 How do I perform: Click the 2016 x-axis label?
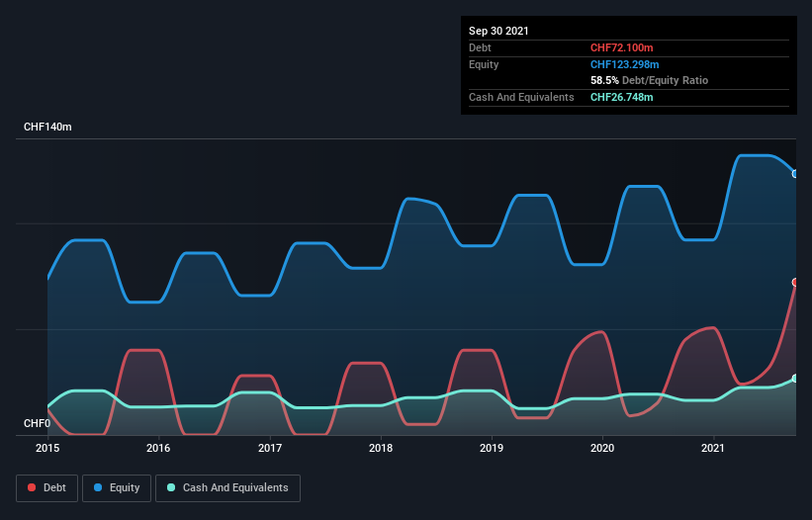coord(158,448)
